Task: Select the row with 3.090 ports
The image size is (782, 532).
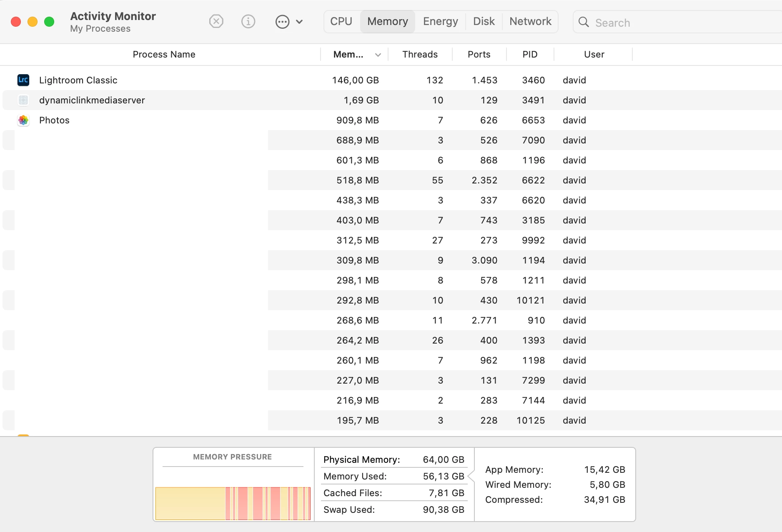Action: (392, 260)
